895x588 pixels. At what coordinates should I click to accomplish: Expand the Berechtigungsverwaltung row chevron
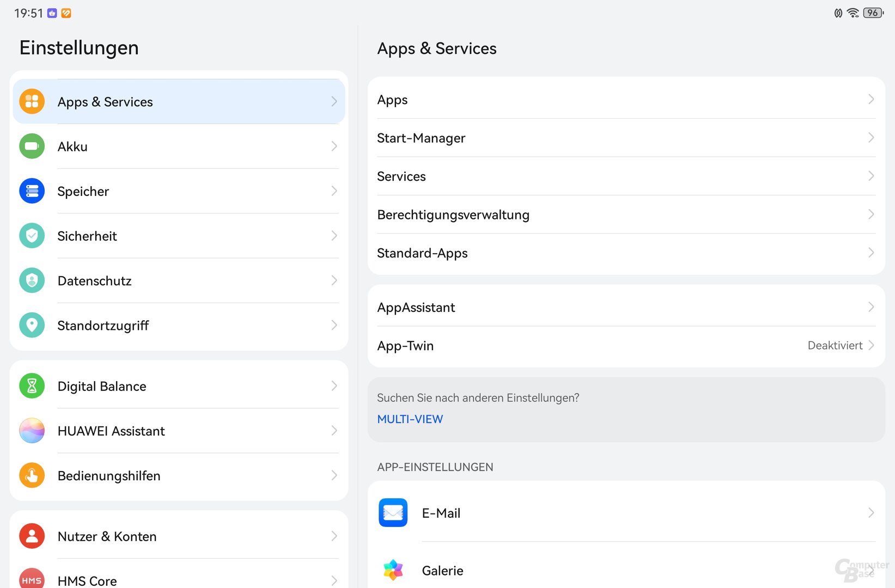point(871,214)
